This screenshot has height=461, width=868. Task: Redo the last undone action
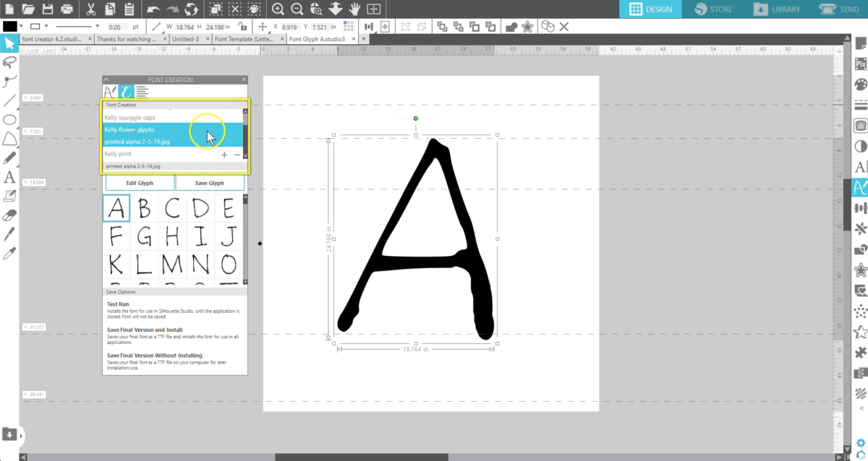click(173, 9)
